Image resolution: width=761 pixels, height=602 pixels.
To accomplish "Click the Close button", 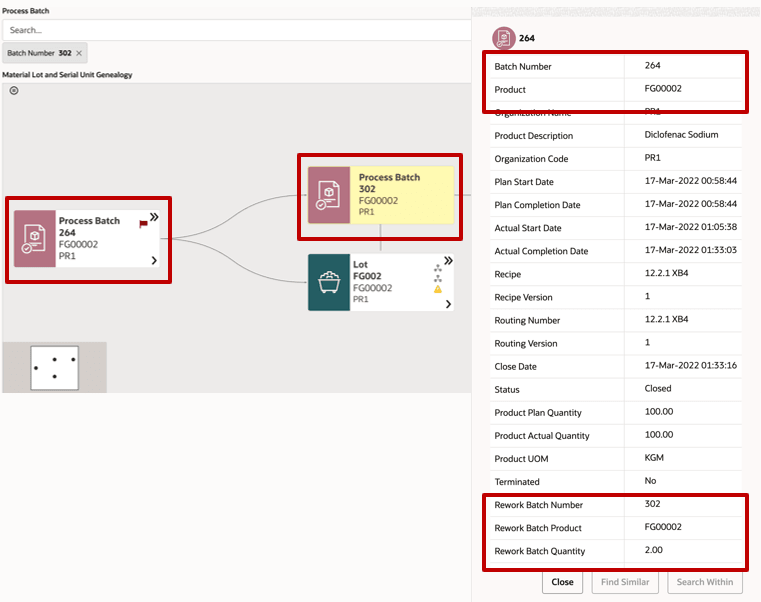I will click(562, 582).
